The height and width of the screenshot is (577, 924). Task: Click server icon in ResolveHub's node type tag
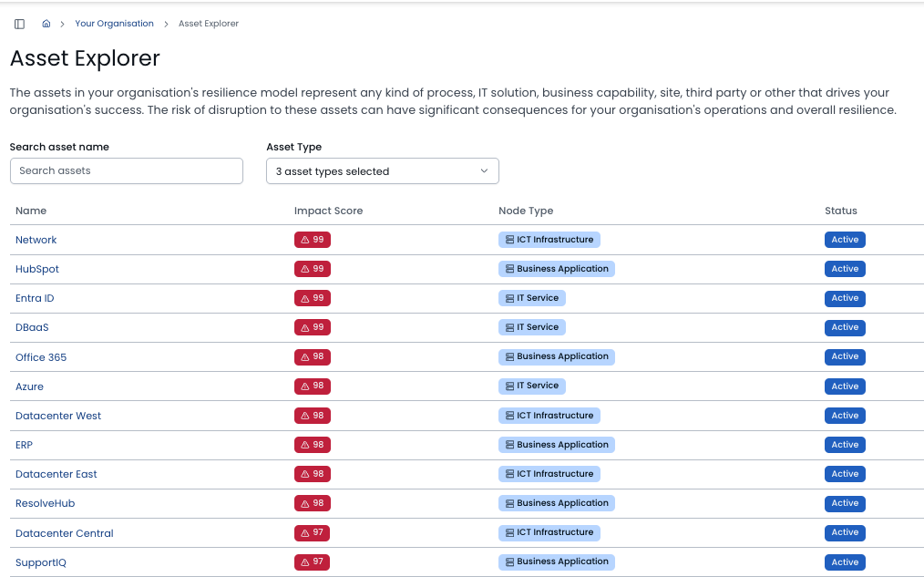coord(509,504)
